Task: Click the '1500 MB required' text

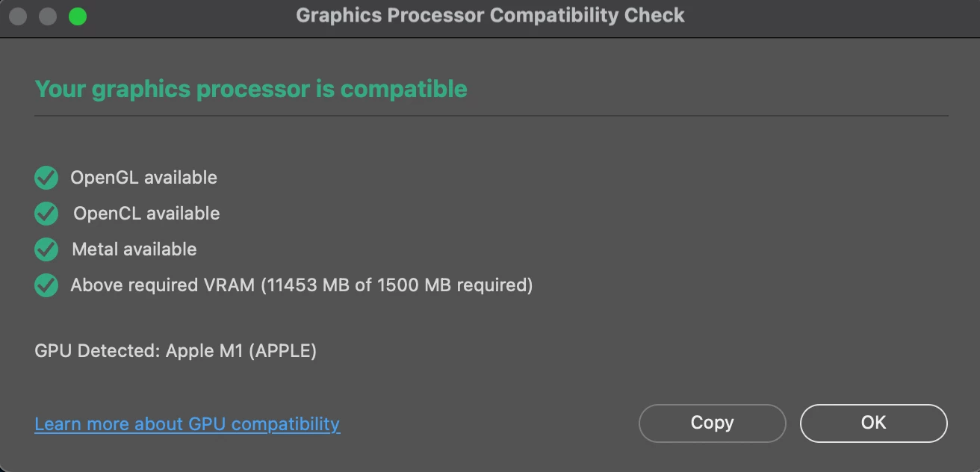Action: pyautogui.click(x=454, y=285)
